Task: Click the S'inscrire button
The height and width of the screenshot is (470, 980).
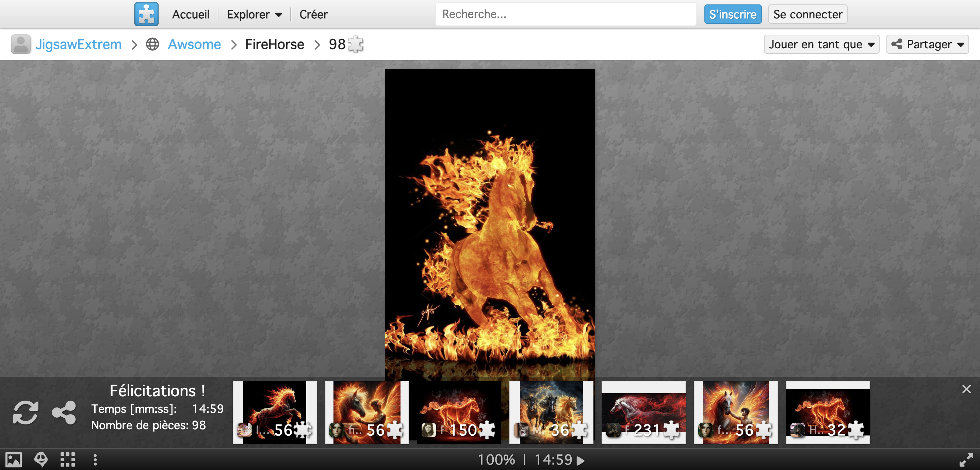Action: [732, 14]
